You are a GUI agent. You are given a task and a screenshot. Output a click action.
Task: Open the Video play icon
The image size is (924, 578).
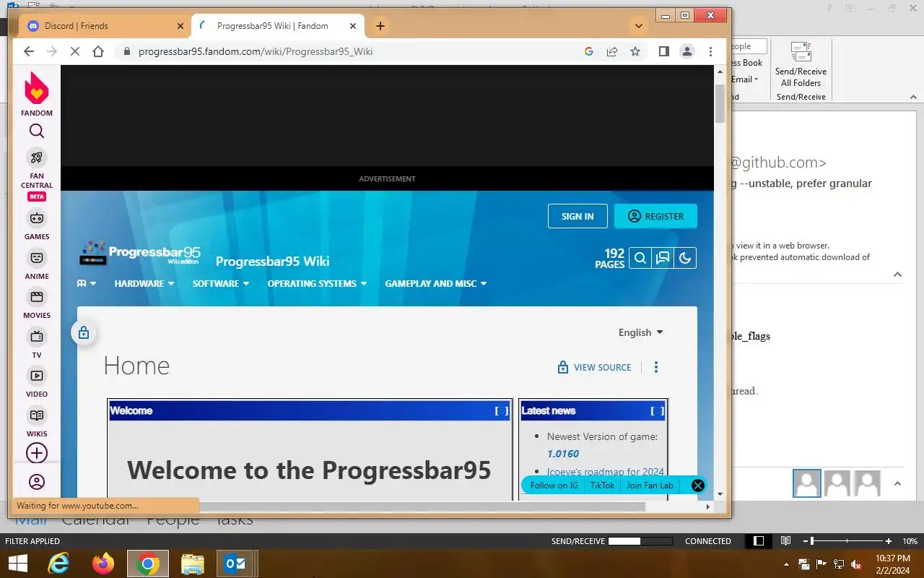click(x=37, y=375)
